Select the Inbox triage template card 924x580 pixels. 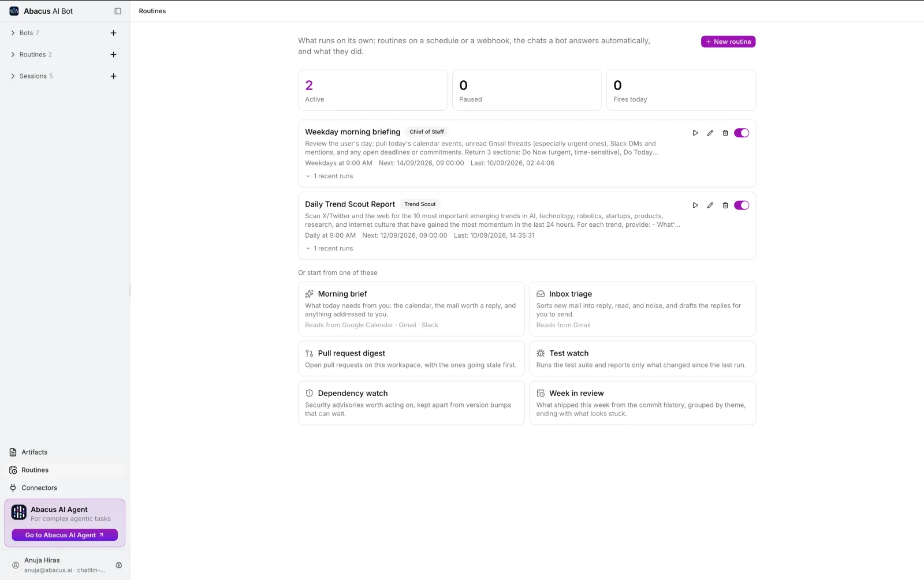(x=642, y=309)
